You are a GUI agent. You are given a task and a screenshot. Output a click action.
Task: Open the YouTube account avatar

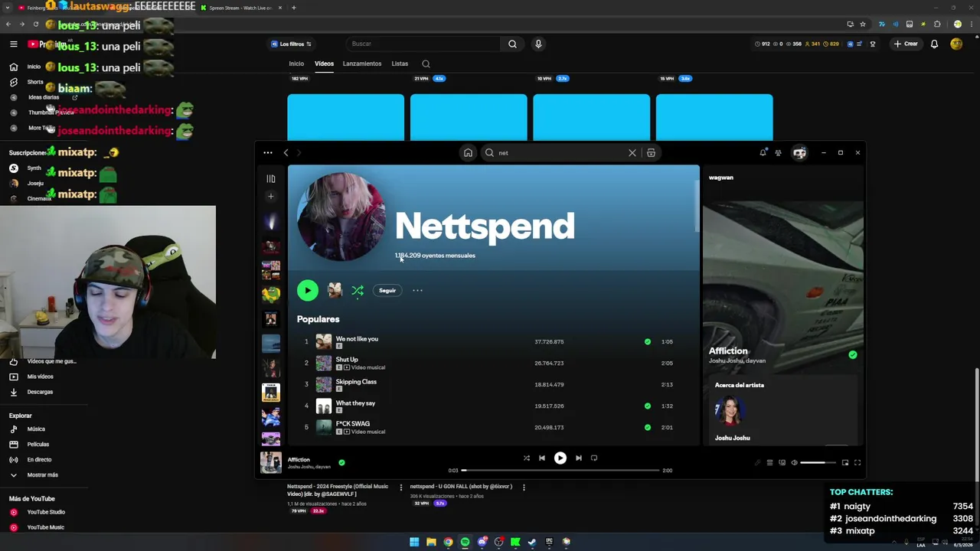pos(956,44)
